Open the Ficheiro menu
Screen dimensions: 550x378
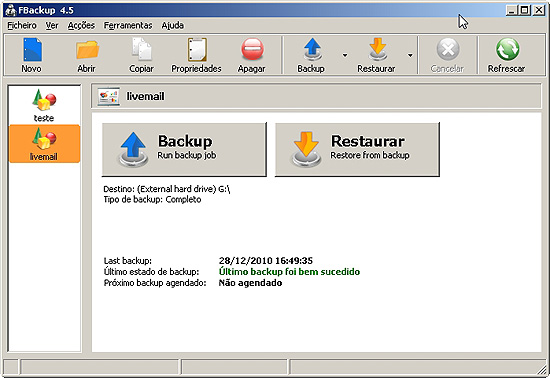click(22, 25)
